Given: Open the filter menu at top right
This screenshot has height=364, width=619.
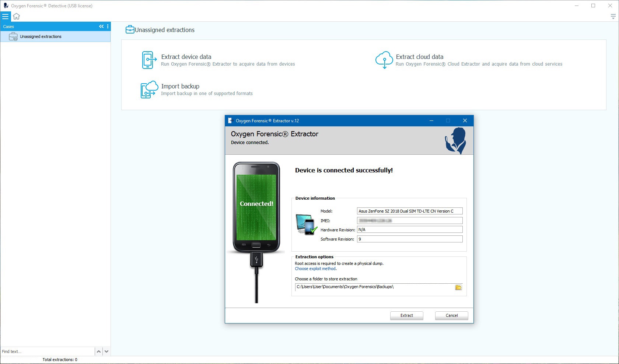Looking at the screenshot, I should pyautogui.click(x=613, y=16).
